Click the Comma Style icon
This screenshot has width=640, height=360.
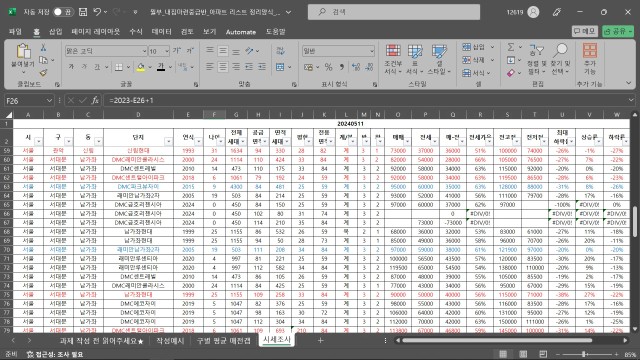(342, 67)
